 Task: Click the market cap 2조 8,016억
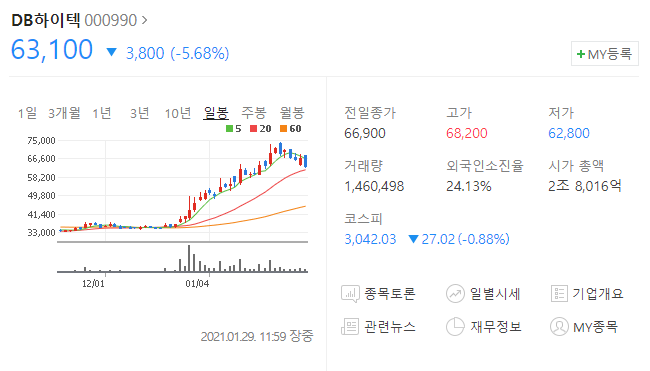tap(585, 186)
